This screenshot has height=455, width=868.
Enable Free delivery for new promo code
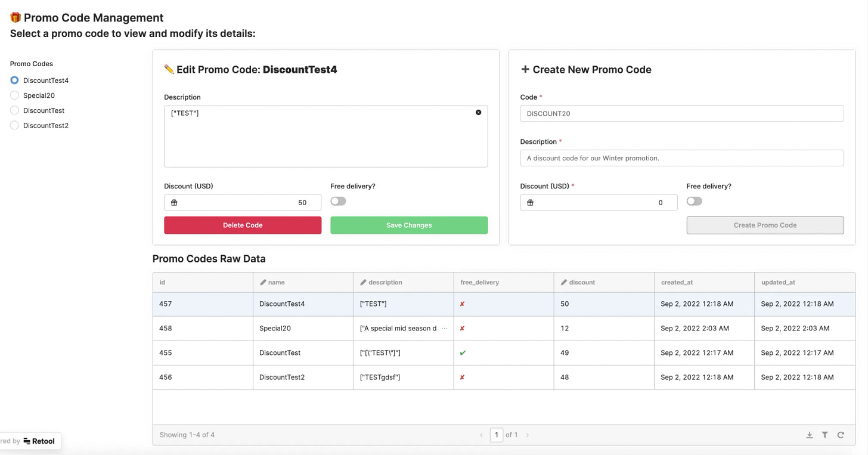coord(694,202)
